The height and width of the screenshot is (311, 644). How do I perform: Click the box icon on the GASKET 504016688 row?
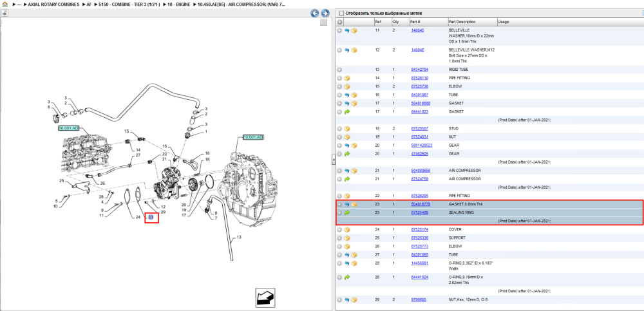[354, 103]
